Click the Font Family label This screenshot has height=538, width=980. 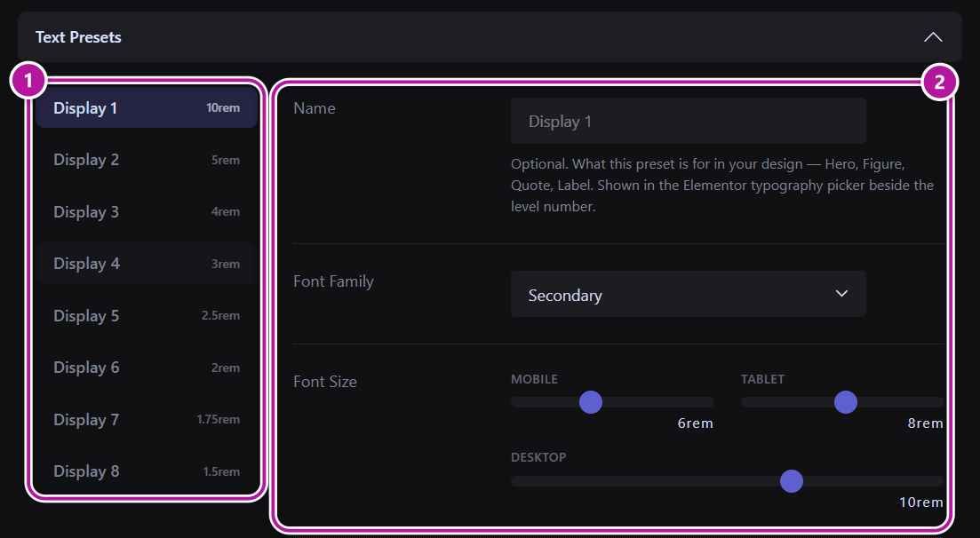tap(333, 281)
